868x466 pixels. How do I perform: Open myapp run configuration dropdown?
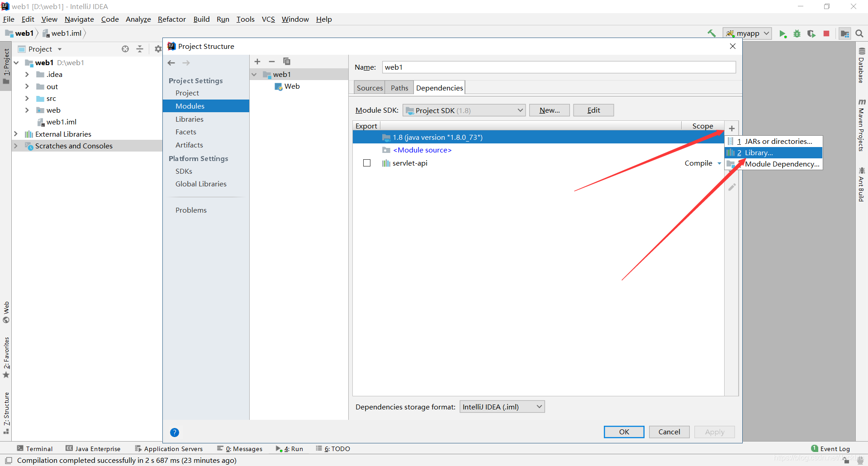pos(747,33)
